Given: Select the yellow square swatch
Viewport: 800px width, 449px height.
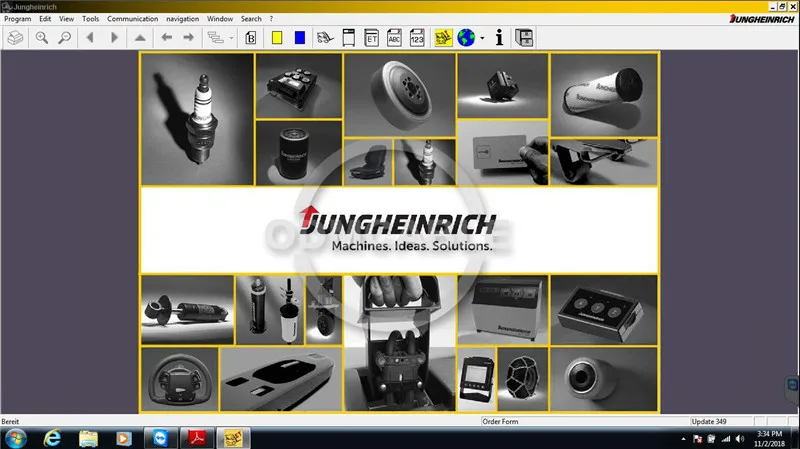Looking at the screenshot, I should coord(277,38).
